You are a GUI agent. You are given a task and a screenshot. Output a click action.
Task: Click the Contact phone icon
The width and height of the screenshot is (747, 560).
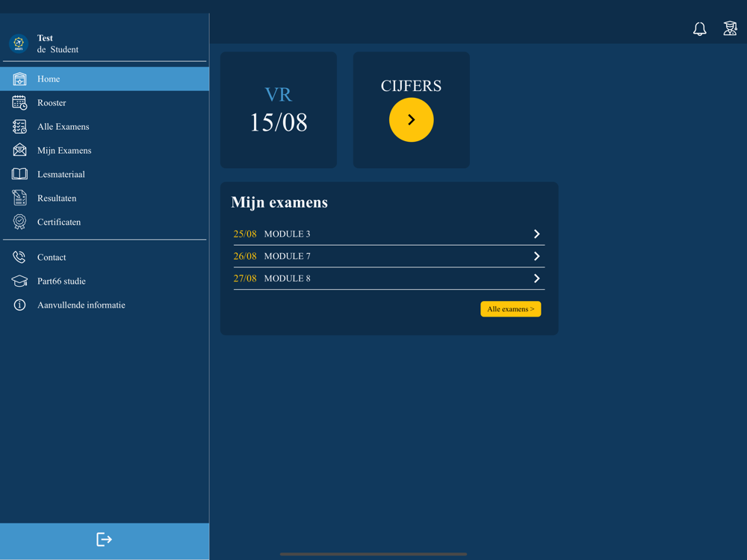[x=19, y=257]
